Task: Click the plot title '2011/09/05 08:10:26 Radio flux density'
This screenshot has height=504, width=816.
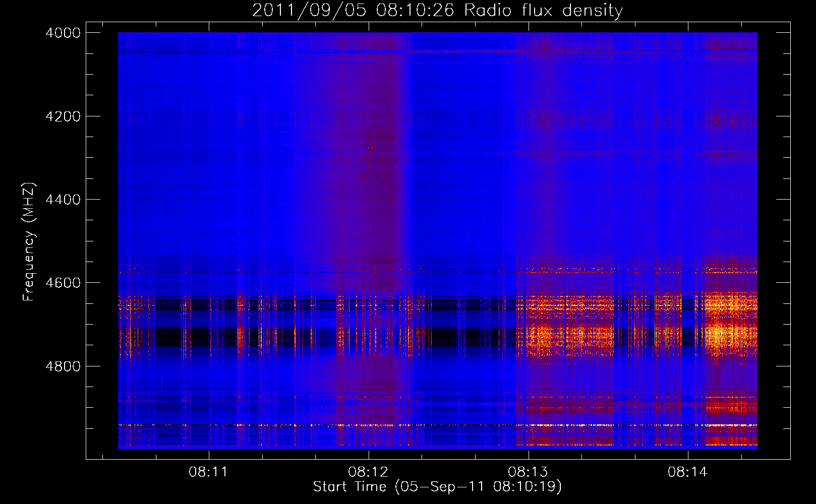Action: pyautogui.click(x=438, y=10)
